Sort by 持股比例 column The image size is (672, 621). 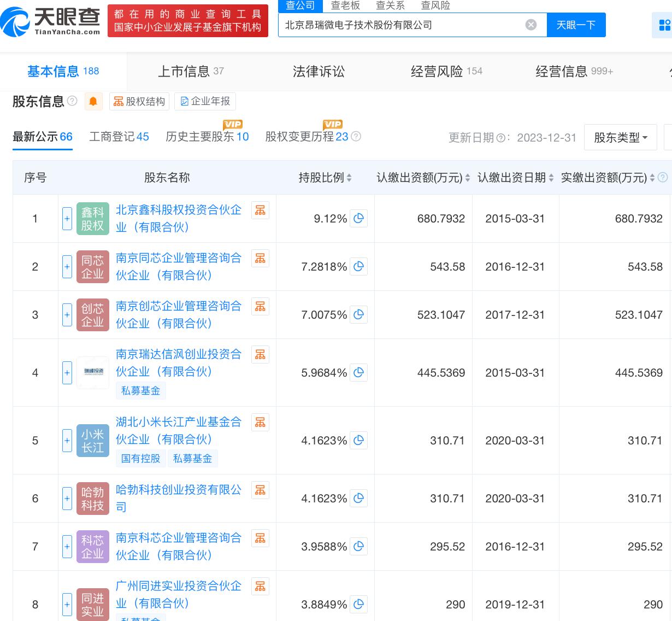pos(325,178)
